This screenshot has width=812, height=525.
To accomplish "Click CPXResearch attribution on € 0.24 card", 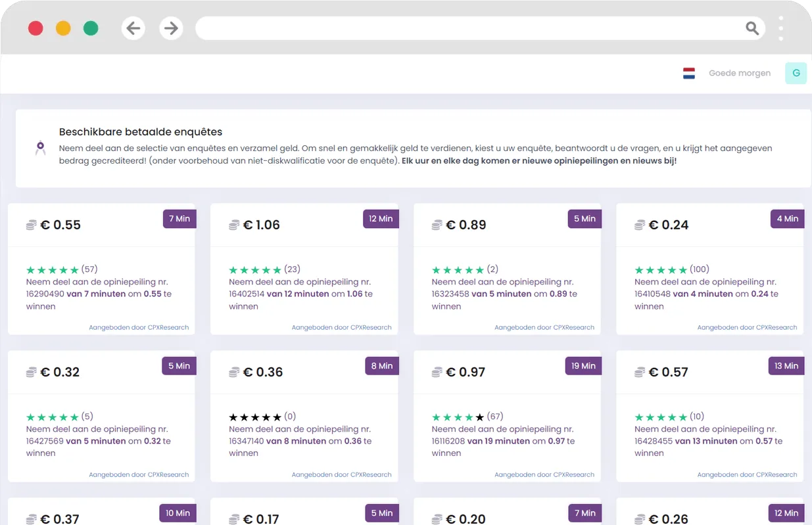I will click(x=747, y=327).
